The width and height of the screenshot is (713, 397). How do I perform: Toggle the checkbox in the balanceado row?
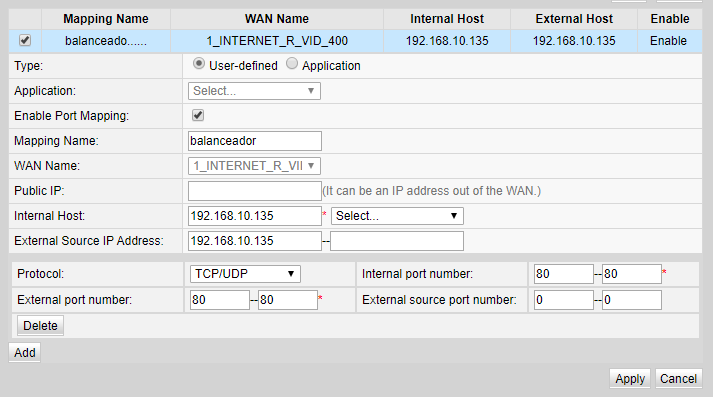pos(25,40)
